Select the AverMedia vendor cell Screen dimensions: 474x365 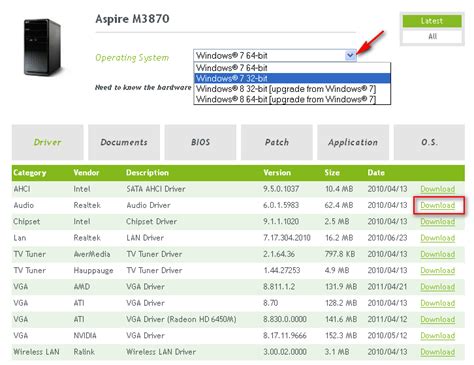[x=92, y=254]
